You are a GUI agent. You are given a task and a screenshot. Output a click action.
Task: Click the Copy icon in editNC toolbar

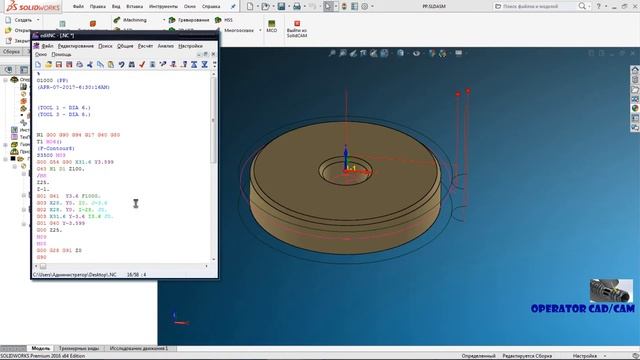point(100,64)
